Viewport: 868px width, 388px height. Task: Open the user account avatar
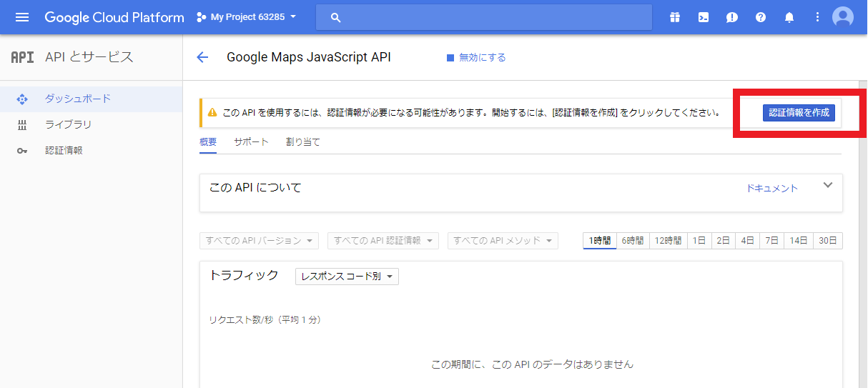pos(843,17)
